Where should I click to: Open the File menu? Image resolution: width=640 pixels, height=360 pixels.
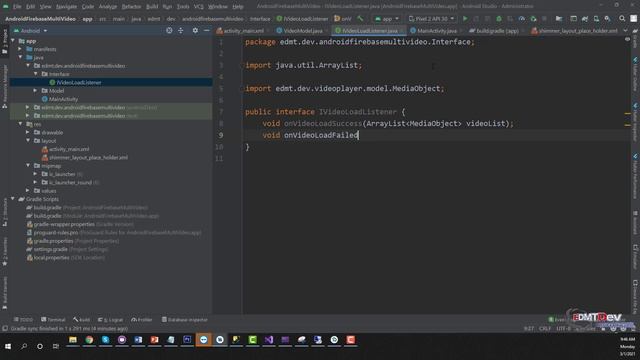coord(17,7)
